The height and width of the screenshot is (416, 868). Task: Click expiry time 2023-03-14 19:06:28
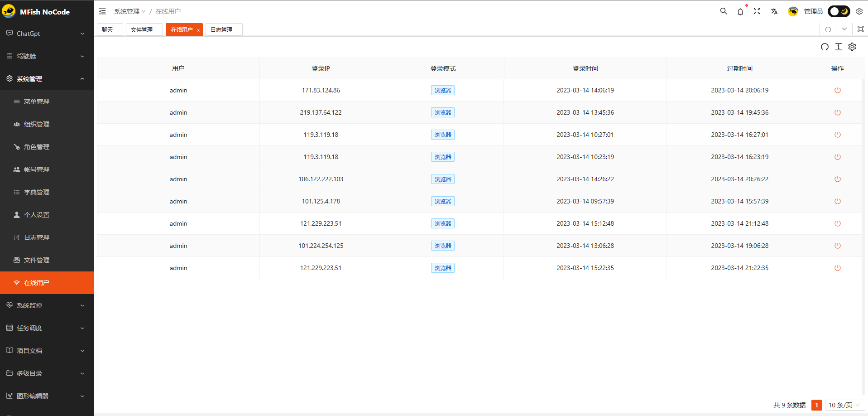tap(739, 246)
